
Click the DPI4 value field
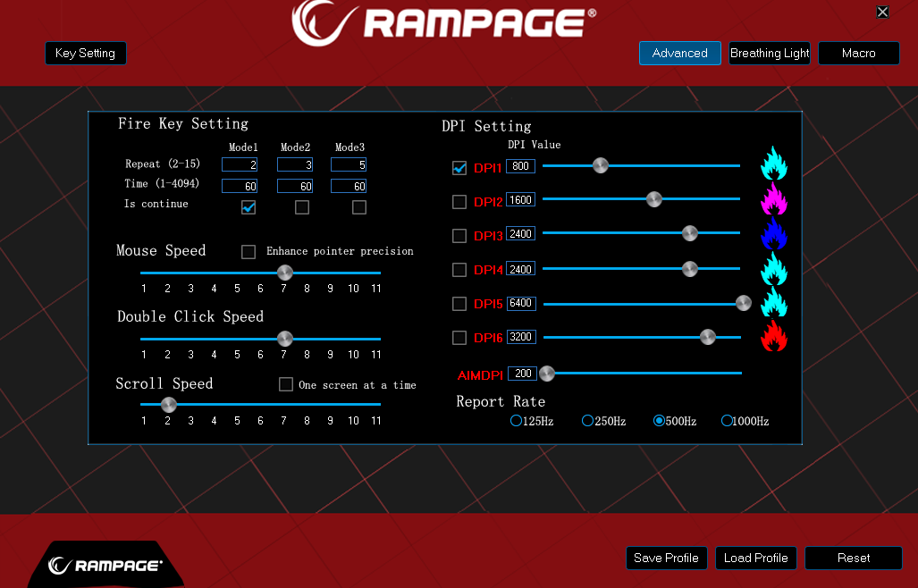(x=521, y=269)
